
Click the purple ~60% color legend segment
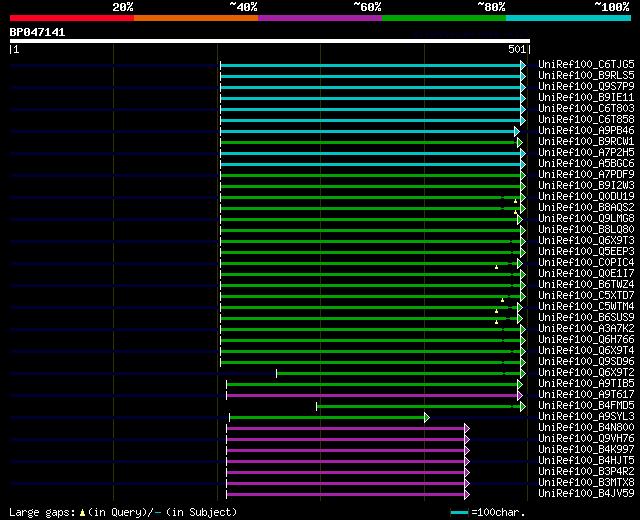tap(320, 18)
